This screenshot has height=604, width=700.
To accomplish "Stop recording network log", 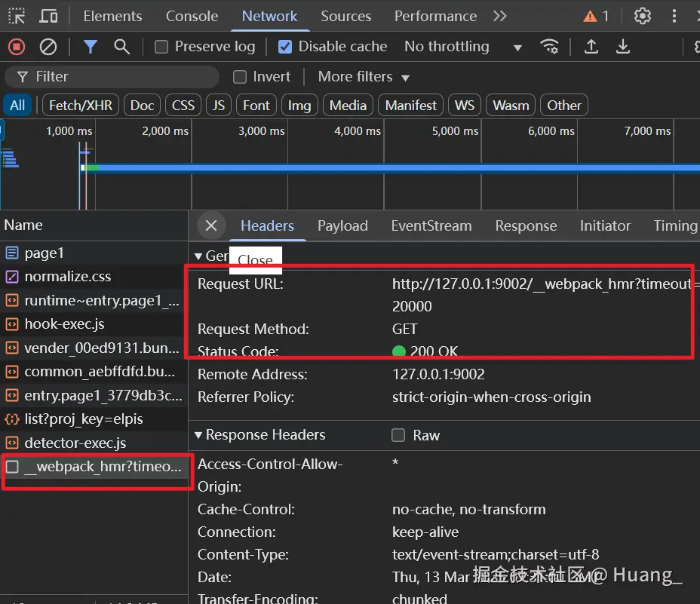I will 17,47.
